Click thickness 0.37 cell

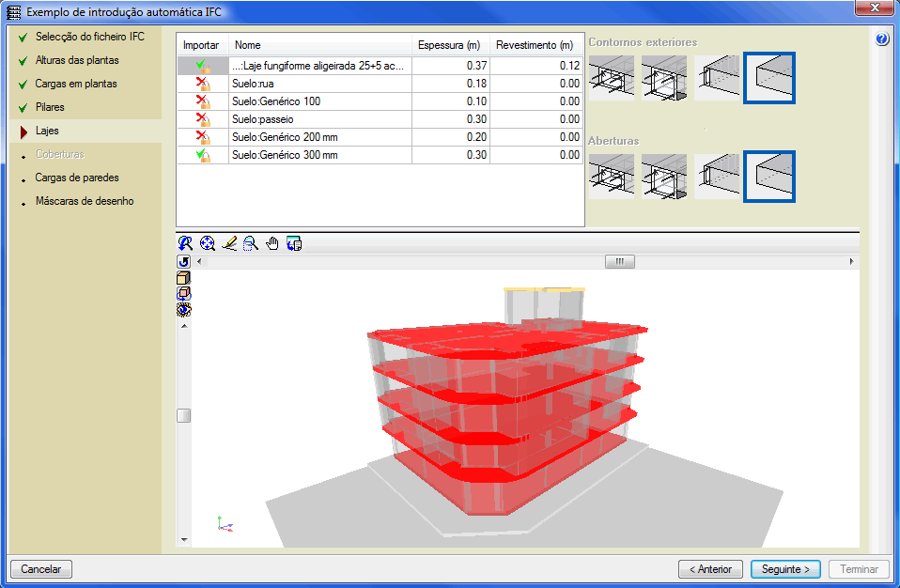point(451,66)
